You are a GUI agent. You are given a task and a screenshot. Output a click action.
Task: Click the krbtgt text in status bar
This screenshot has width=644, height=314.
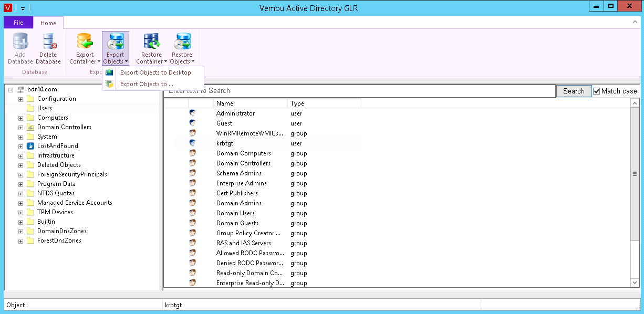tap(173, 305)
